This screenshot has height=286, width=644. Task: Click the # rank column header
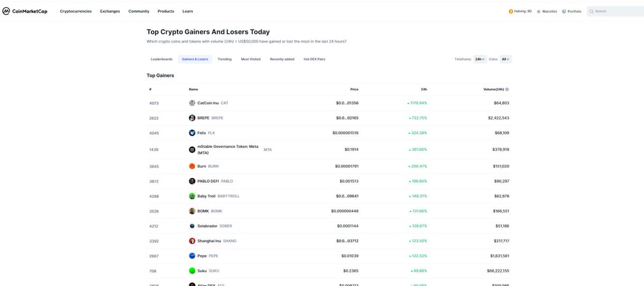[x=150, y=89]
